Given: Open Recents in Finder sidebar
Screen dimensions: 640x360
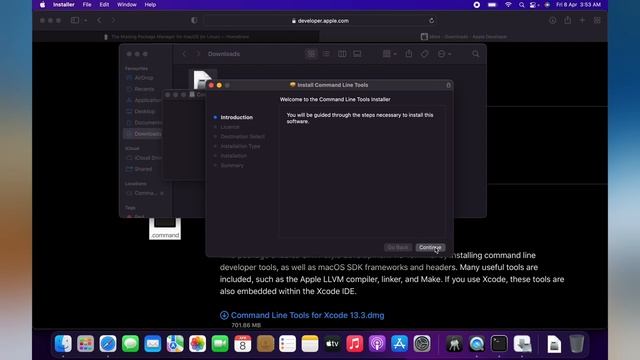Looking at the screenshot, I should [144, 89].
